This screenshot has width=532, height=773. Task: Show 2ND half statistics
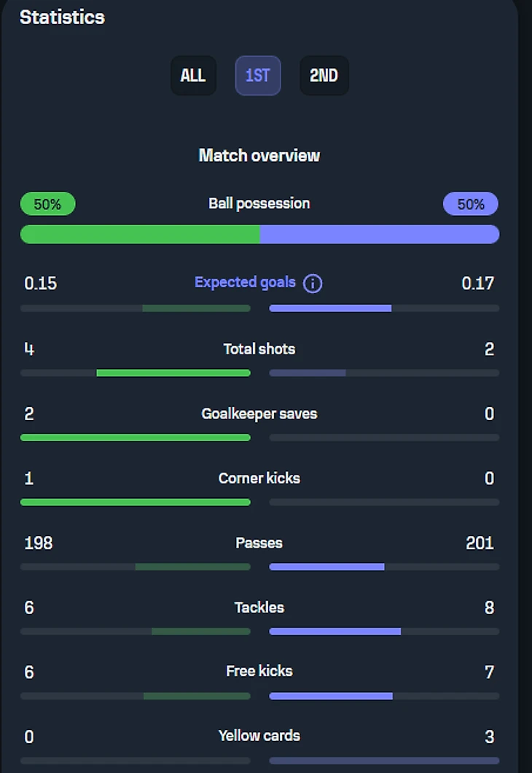(324, 75)
